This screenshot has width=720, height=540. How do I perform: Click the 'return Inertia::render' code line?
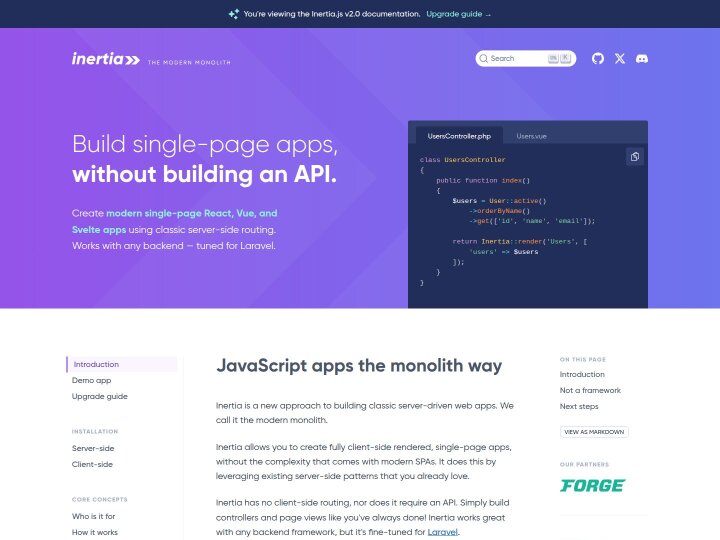pyautogui.click(x=519, y=242)
